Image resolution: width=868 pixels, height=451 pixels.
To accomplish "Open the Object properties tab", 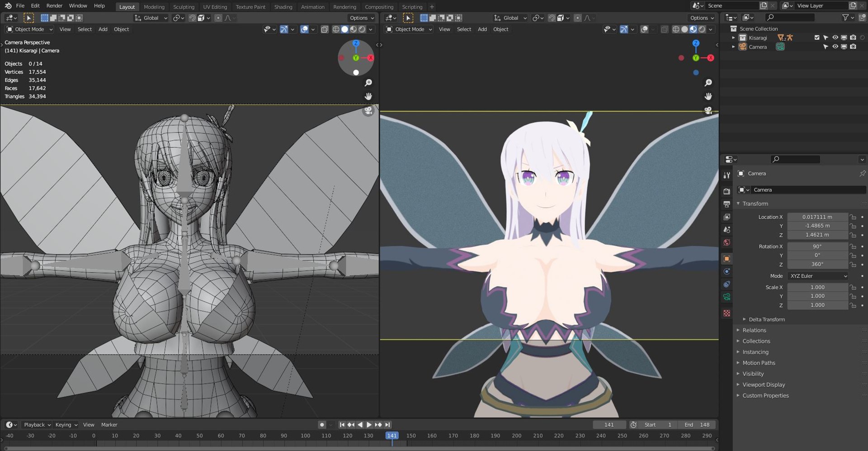I will tap(726, 258).
